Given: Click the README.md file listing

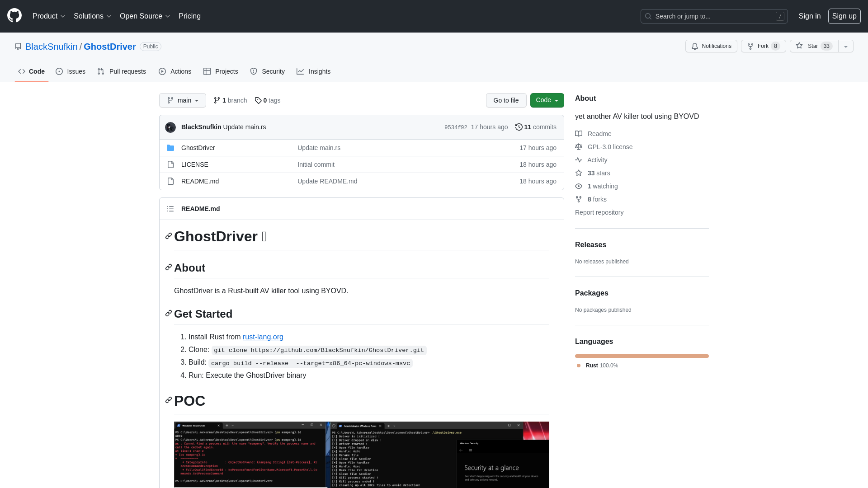Looking at the screenshot, I should click(x=200, y=181).
